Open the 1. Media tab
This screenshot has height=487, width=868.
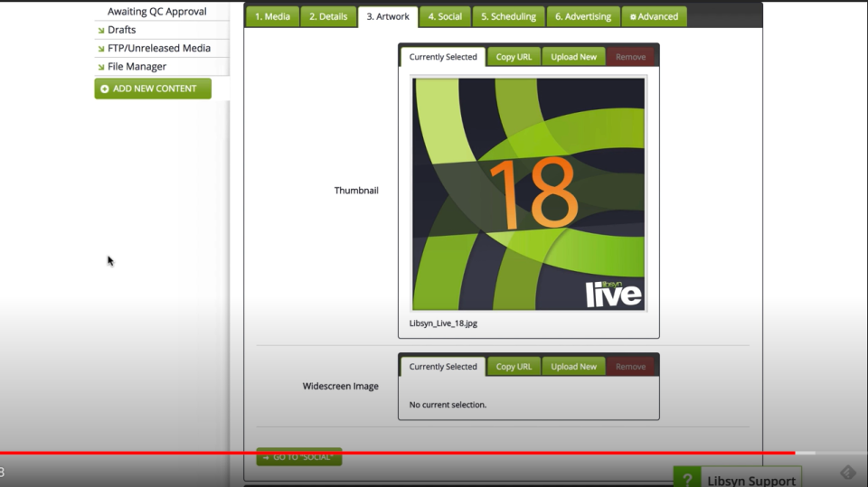[272, 16]
